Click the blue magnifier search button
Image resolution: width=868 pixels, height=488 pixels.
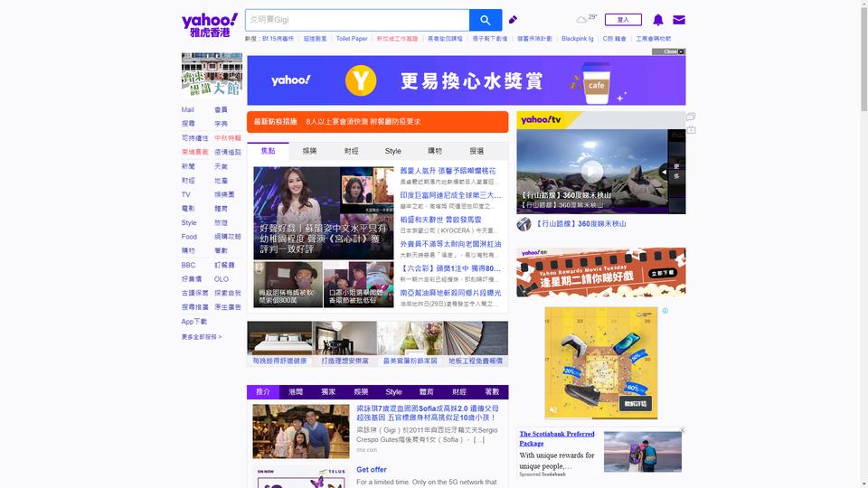486,20
